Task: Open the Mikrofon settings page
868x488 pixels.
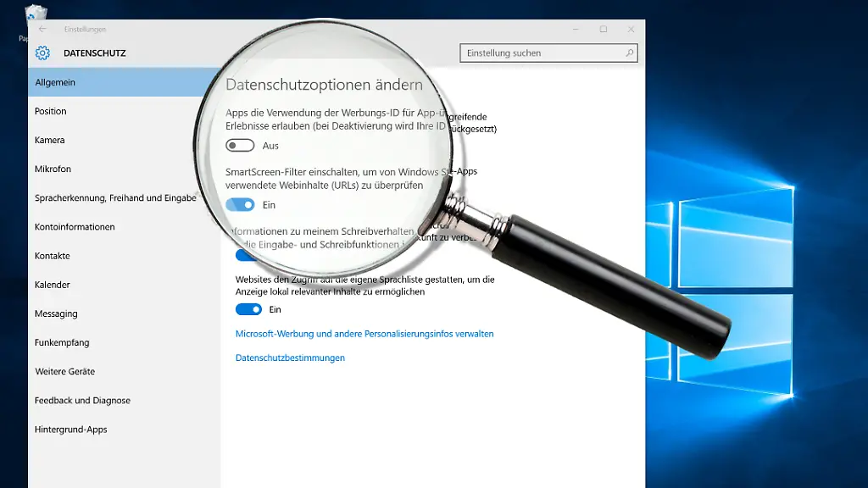Action: [52, 169]
